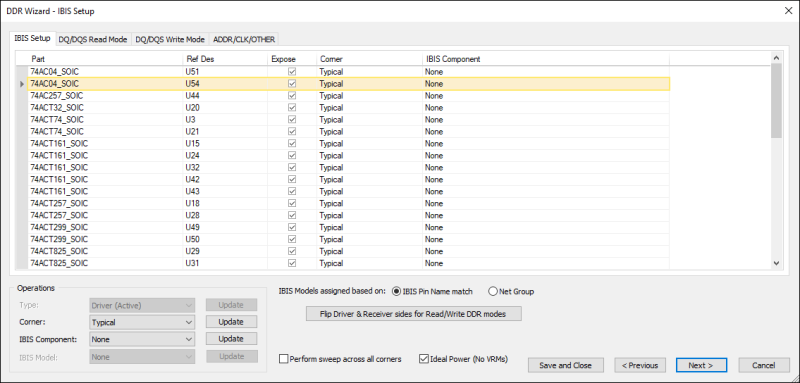800x383 pixels.
Task: Toggle Expose checkbox for U15
Action: pyautogui.click(x=292, y=144)
